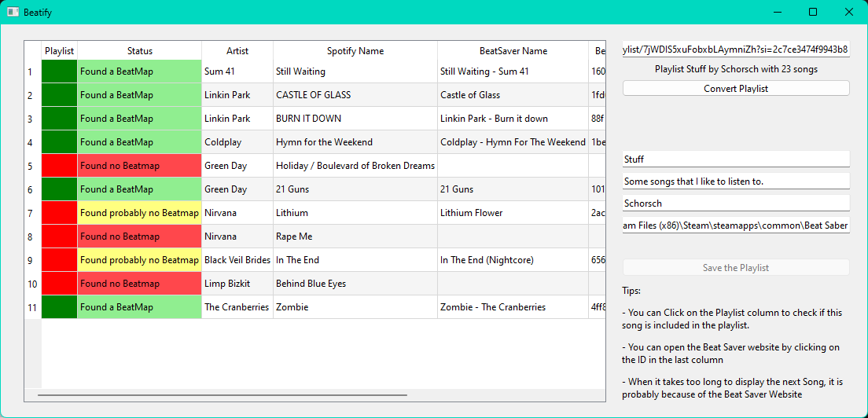
Task: Click the 'In The End (Nightcore)' cell
Action: (513, 260)
